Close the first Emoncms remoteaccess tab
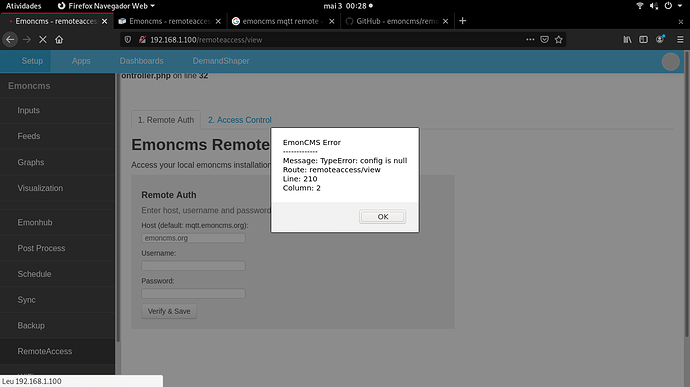 point(104,21)
